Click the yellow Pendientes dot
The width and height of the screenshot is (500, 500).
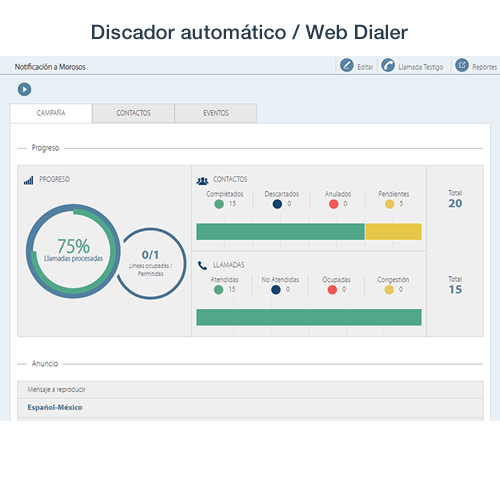[390, 204]
